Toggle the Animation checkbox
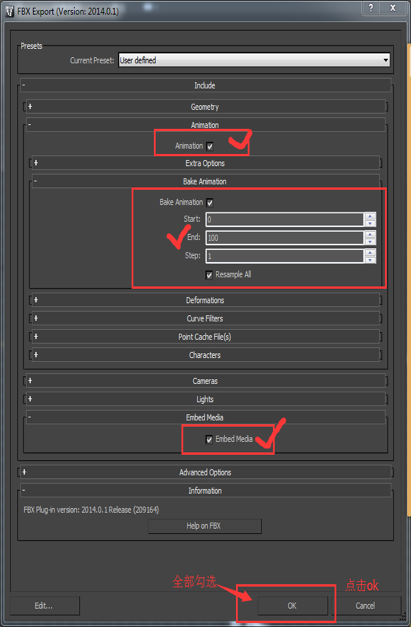Viewport: 411px width, 627px height. 210,146
